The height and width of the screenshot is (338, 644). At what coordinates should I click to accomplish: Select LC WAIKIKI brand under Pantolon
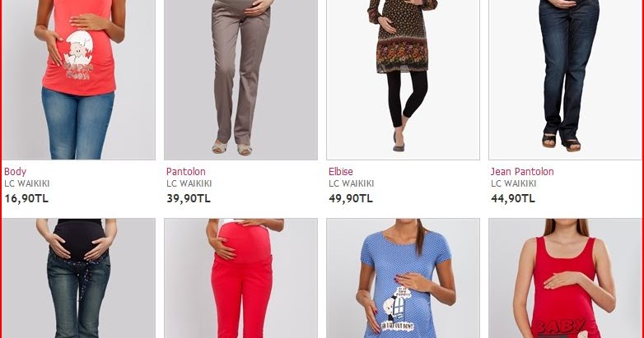click(x=189, y=183)
